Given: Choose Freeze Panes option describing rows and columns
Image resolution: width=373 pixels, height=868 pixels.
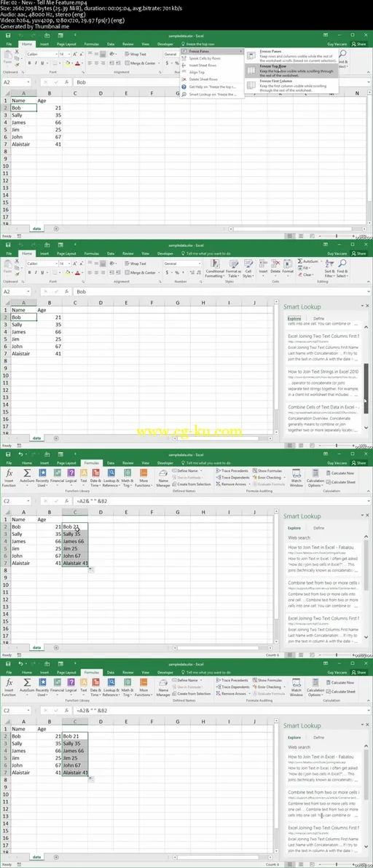Looking at the screenshot, I should [291, 55].
